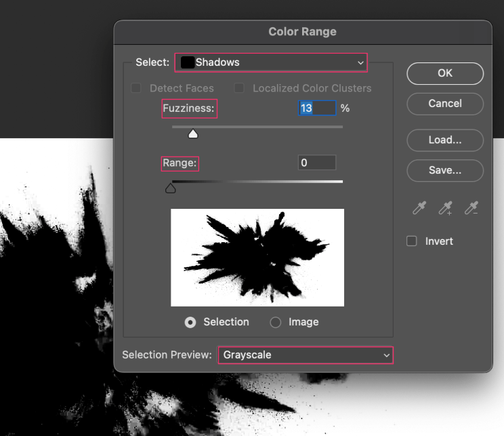Image resolution: width=504 pixels, height=436 pixels.
Task: Toggle the Detect Faces checkbox
Action: [x=136, y=88]
